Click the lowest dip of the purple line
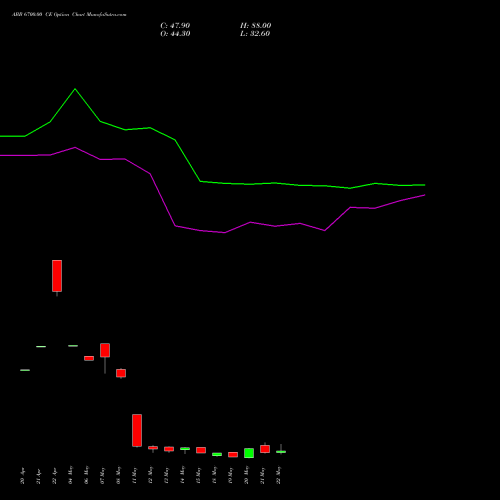 225,233
